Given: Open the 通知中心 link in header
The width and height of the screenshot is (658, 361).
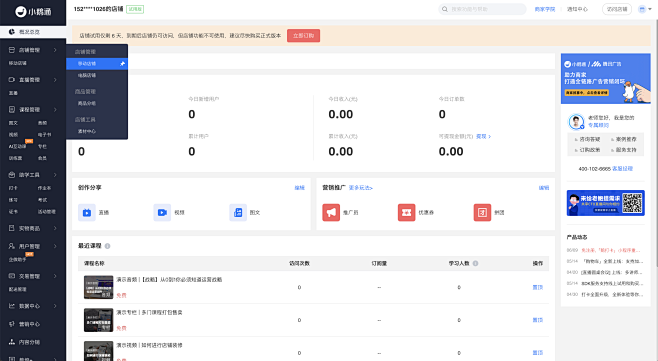Looking at the screenshot, I should click(x=577, y=9).
